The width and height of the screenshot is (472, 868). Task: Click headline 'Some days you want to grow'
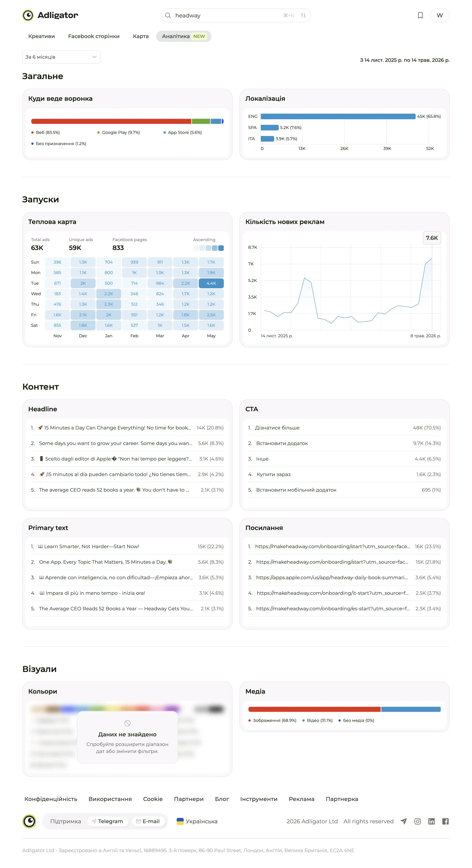pyautogui.click(x=127, y=443)
